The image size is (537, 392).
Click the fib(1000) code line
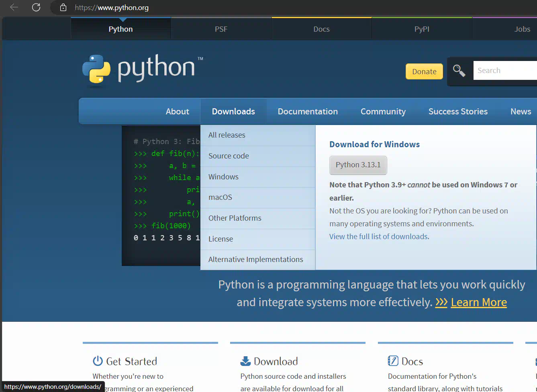tap(162, 226)
